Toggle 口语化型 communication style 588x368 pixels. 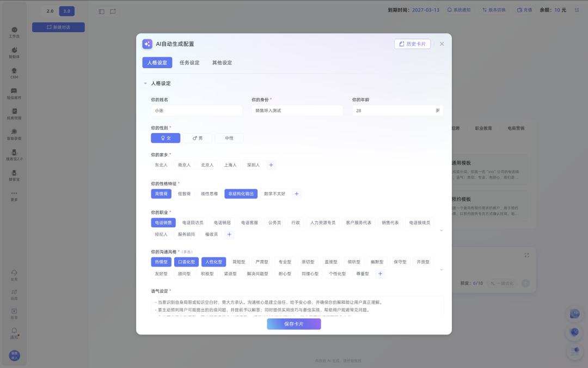[x=186, y=262]
